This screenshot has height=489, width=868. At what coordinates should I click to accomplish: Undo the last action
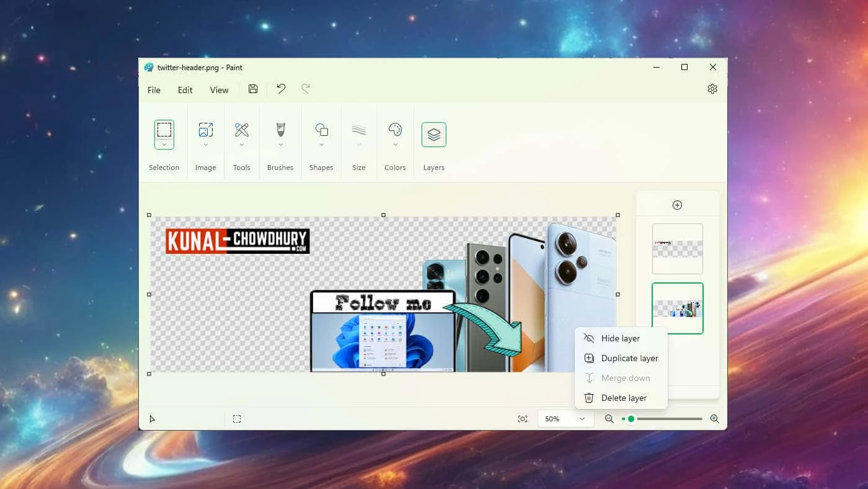pyautogui.click(x=281, y=89)
